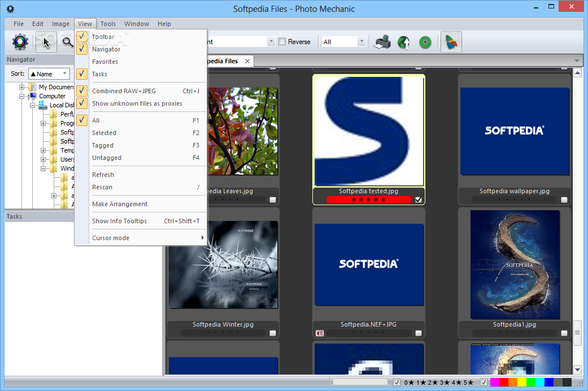Tag the Softpedia wallpaper.jpg checkbox

tap(564, 200)
